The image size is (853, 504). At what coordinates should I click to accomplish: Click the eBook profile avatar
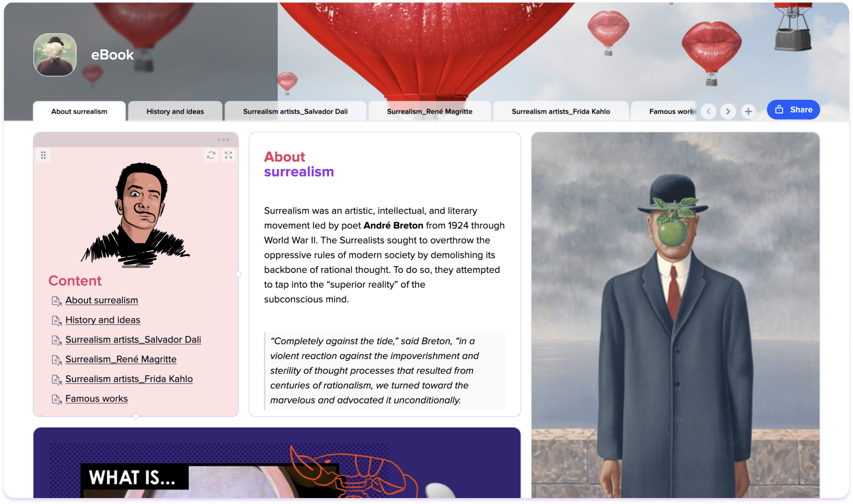[x=55, y=55]
